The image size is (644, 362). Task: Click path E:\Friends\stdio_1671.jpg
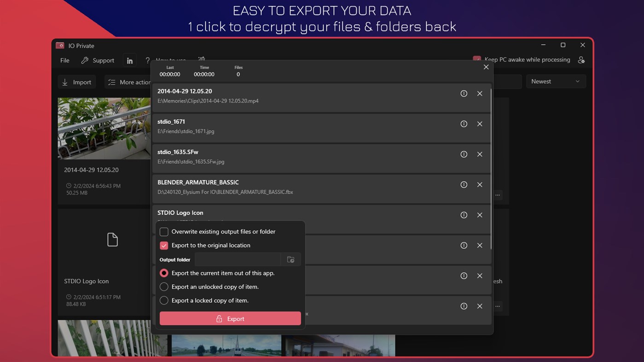tap(186, 131)
